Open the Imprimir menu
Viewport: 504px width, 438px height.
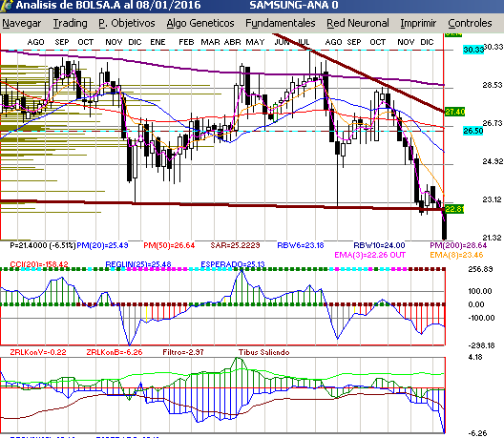pos(418,24)
